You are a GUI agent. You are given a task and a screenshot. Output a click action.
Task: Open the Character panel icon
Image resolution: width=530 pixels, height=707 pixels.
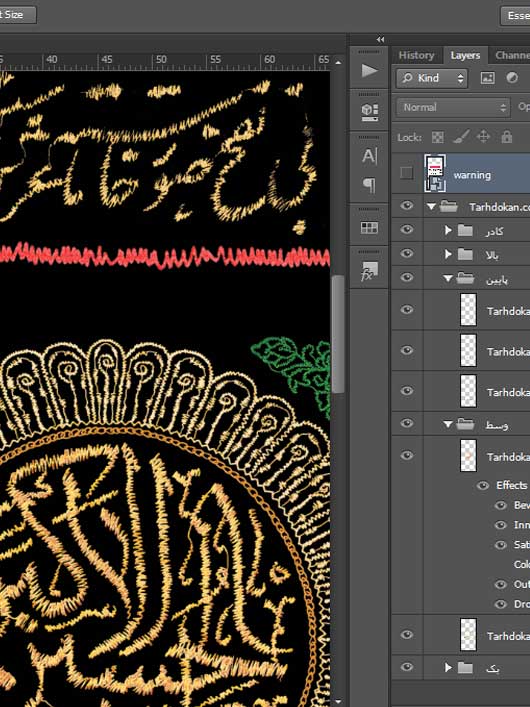click(369, 156)
